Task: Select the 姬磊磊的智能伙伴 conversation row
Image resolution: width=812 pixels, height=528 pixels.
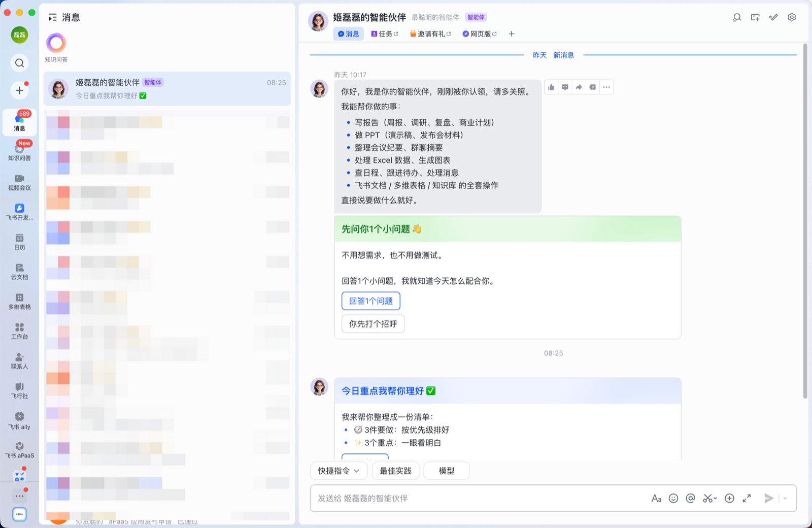Action: (x=167, y=89)
